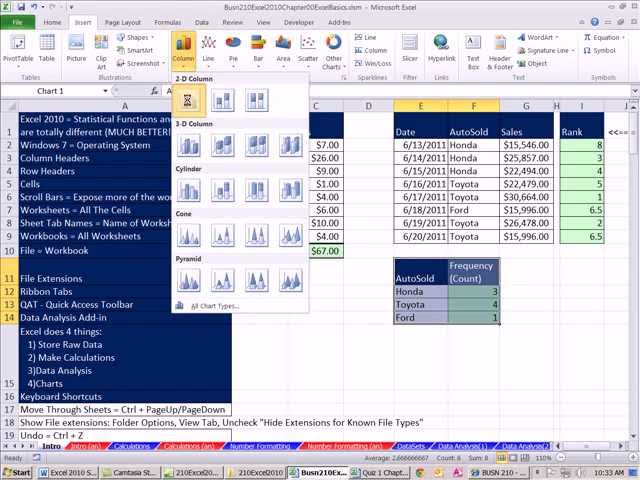Insert SmartArt graphic
Screen dimensions: 640x480
tap(135, 50)
